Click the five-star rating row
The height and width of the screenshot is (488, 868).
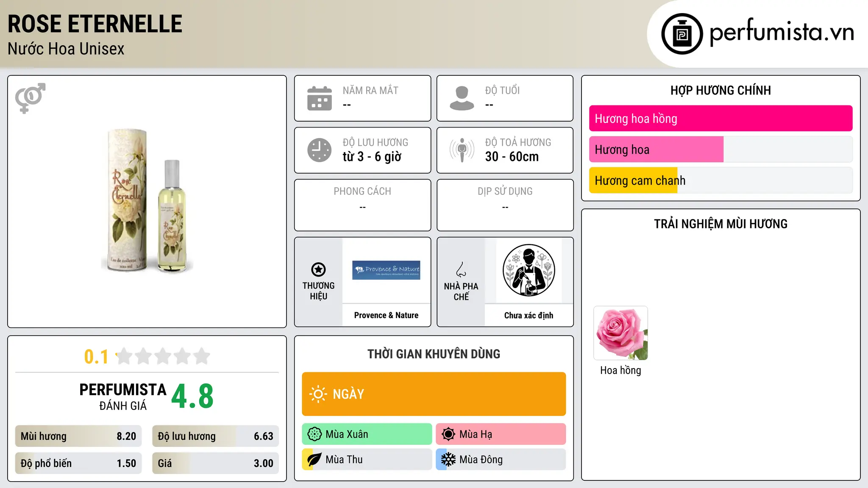tap(163, 356)
